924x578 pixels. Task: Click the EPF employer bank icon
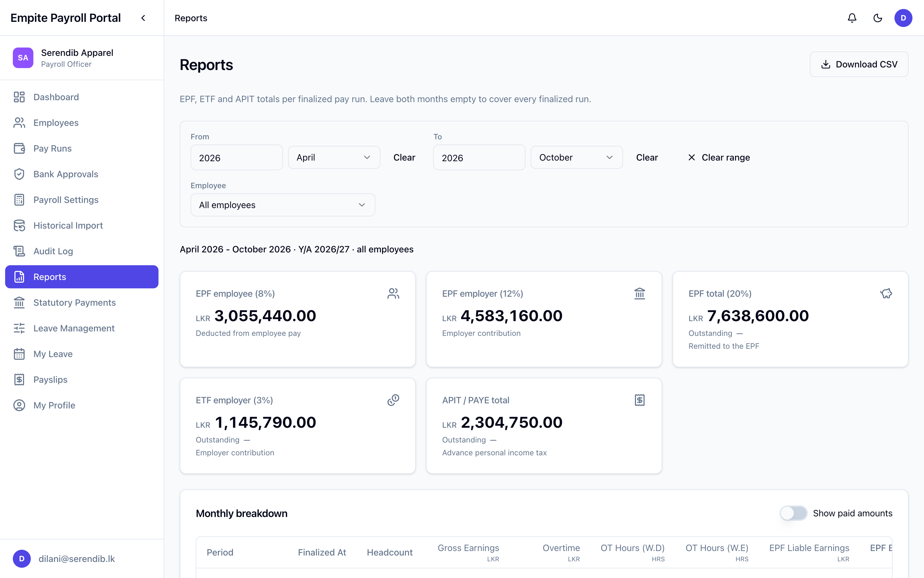click(x=639, y=293)
